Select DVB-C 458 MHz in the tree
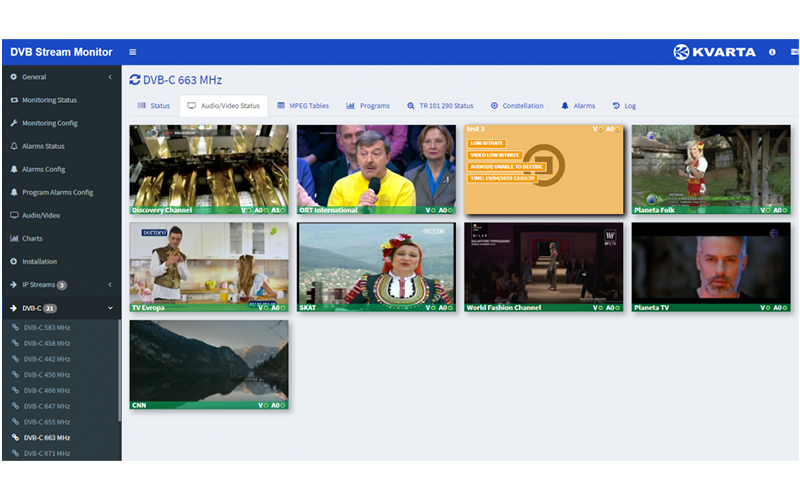The width and height of the screenshot is (800, 500). (x=47, y=343)
